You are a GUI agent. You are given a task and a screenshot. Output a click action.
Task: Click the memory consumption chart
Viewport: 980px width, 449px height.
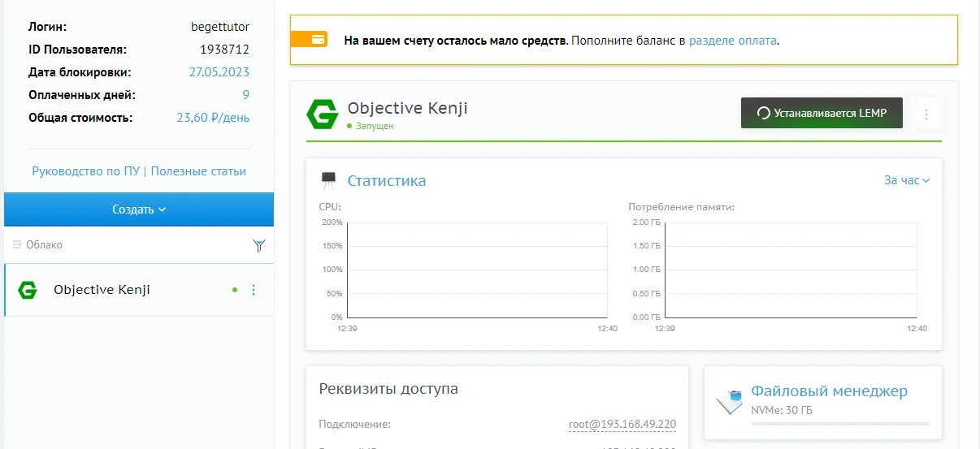click(791, 270)
